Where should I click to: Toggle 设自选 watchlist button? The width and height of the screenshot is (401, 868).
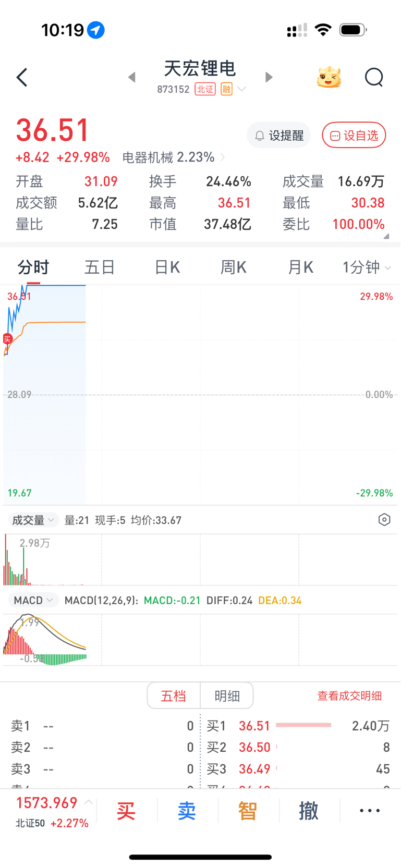tap(354, 136)
